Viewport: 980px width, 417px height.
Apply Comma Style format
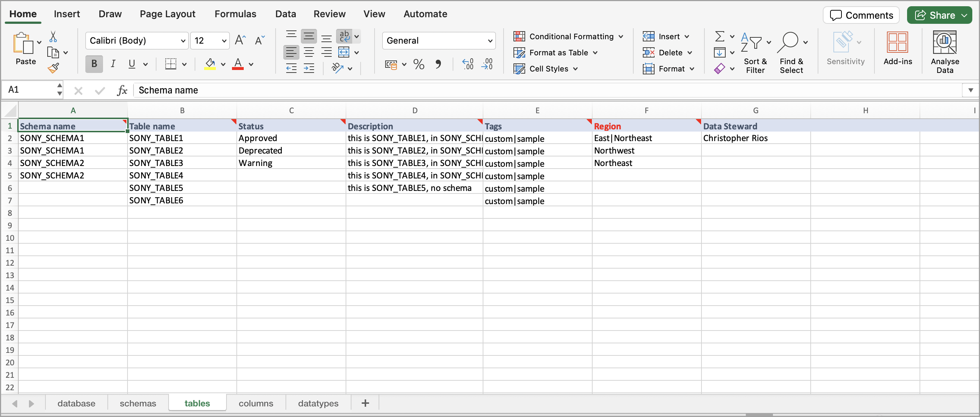pos(438,64)
